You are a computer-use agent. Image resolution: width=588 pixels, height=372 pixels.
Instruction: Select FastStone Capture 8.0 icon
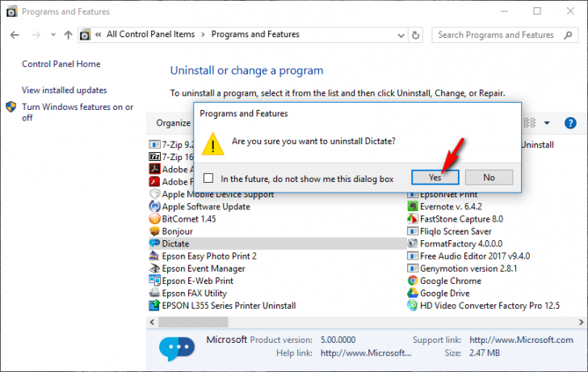pos(413,219)
